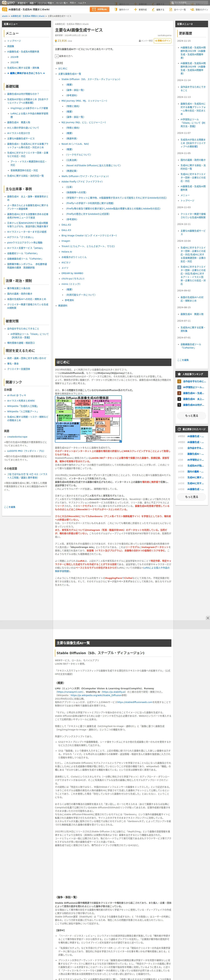Jump to Mid Journey entry in contents
The image size is (210, 980).
[84, 101]
